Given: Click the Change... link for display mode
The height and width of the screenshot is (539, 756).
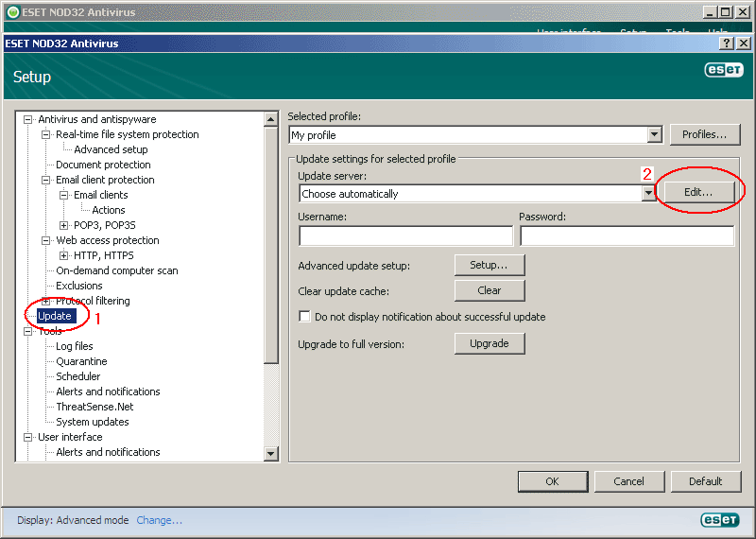Looking at the screenshot, I should 159,520.
